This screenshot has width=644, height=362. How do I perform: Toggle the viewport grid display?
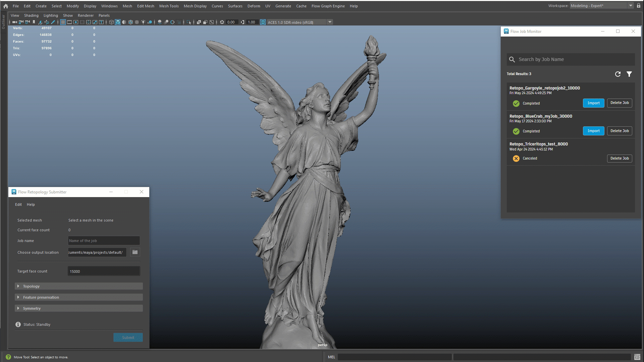click(x=63, y=22)
